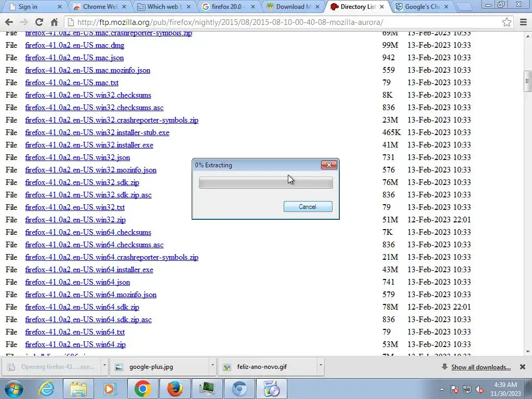Open Windows Start menu orb
The width and height of the screenshot is (532, 399).
tap(14, 389)
